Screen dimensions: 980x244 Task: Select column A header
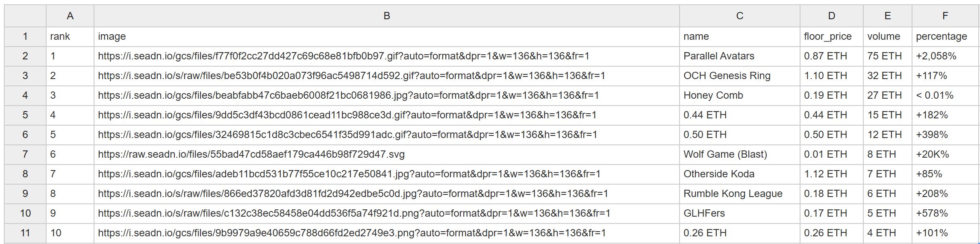click(70, 16)
